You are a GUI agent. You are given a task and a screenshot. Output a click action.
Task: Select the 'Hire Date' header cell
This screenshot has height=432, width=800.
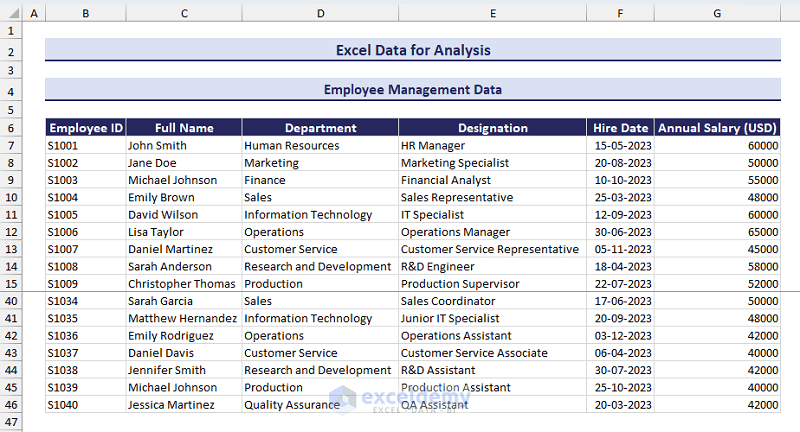click(620, 128)
